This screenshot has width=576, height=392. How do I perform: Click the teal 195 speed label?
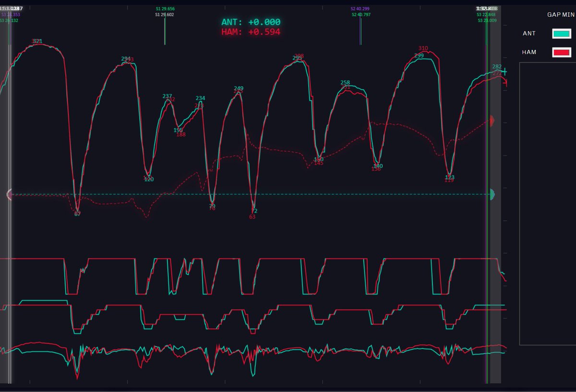[x=178, y=130]
